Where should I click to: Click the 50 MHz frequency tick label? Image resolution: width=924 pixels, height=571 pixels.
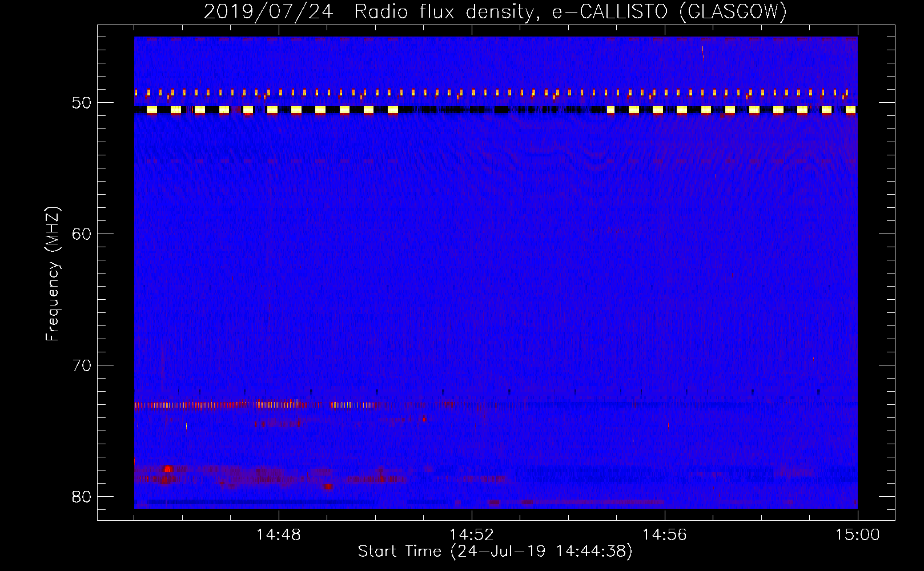[x=82, y=103]
